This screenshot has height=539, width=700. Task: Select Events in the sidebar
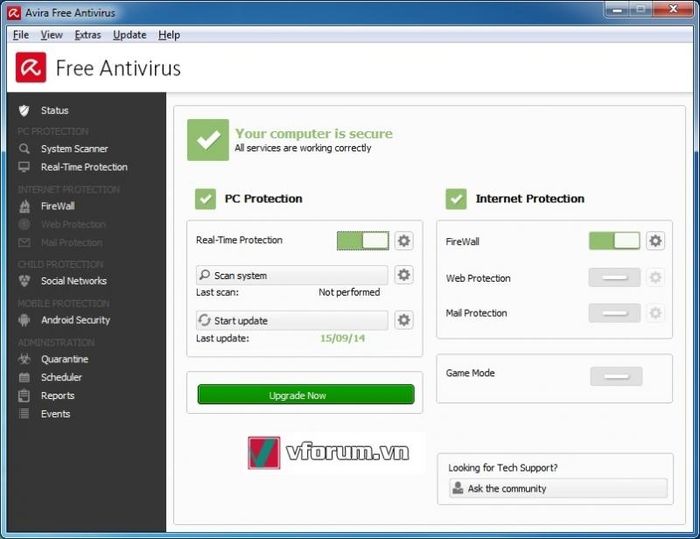point(55,414)
